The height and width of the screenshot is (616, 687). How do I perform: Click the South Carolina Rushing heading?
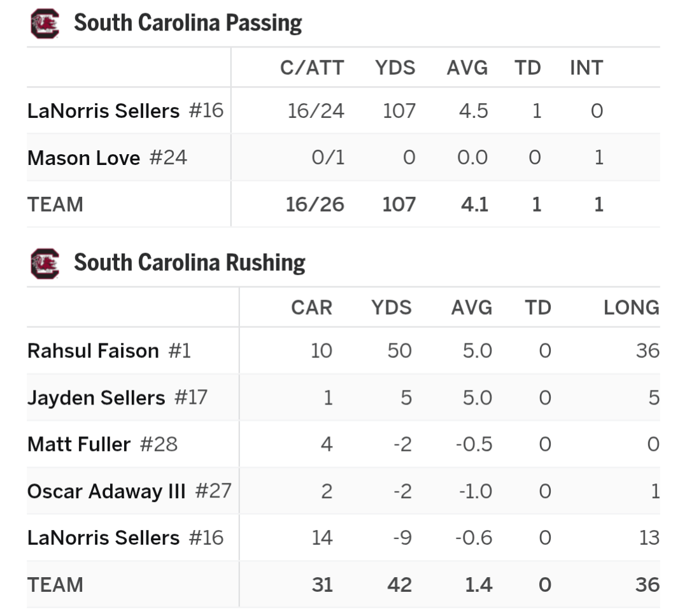(190, 263)
